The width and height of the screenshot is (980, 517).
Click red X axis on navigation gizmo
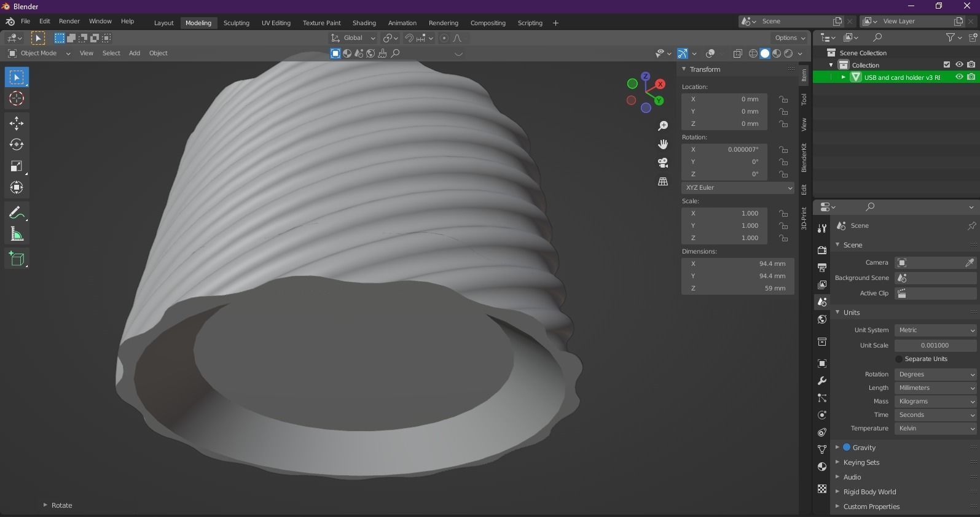coord(660,84)
